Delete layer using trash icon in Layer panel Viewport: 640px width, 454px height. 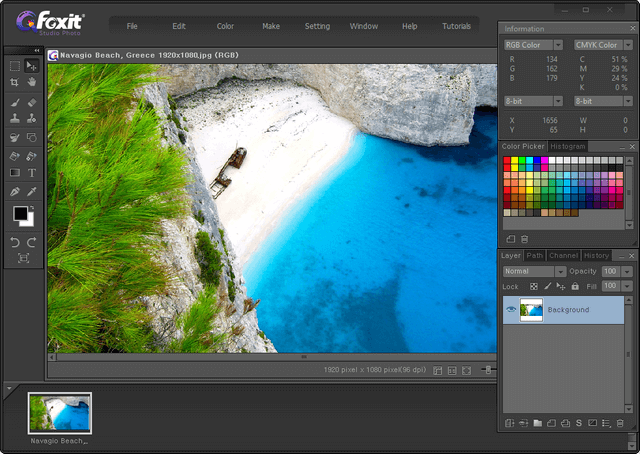[620, 423]
